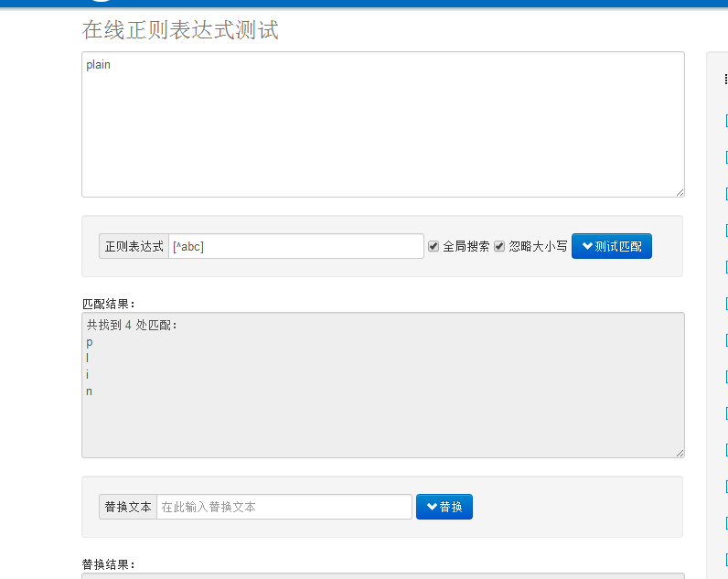
Task: Click the 全局搜索 label text
Action: [466, 246]
